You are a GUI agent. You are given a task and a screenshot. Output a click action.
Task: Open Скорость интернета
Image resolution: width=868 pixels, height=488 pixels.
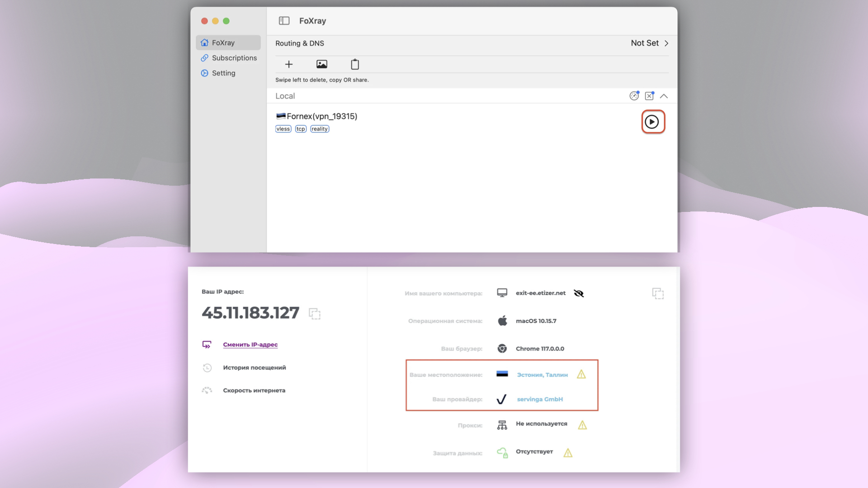click(x=254, y=390)
